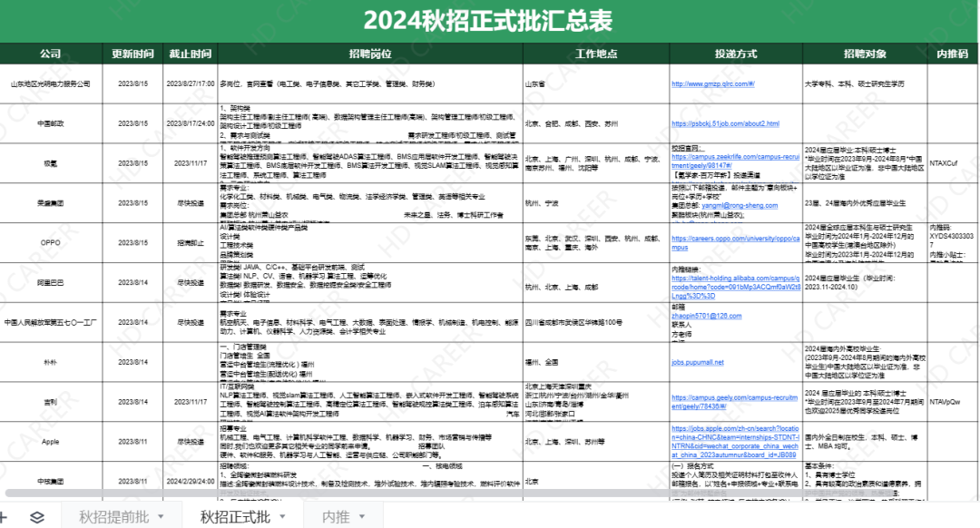Select the 北京、上海、深圳、苏州等 location cell

[596, 441]
